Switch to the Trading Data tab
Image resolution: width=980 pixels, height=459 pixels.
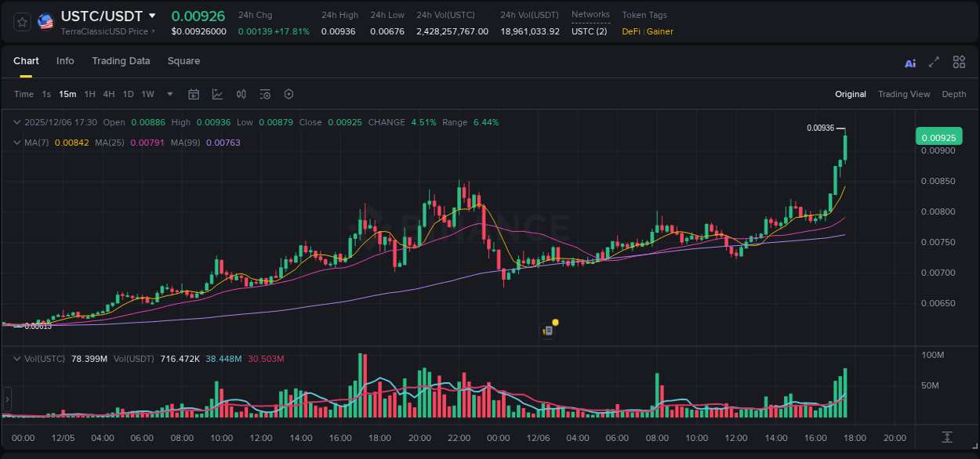[x=121, y=61]
